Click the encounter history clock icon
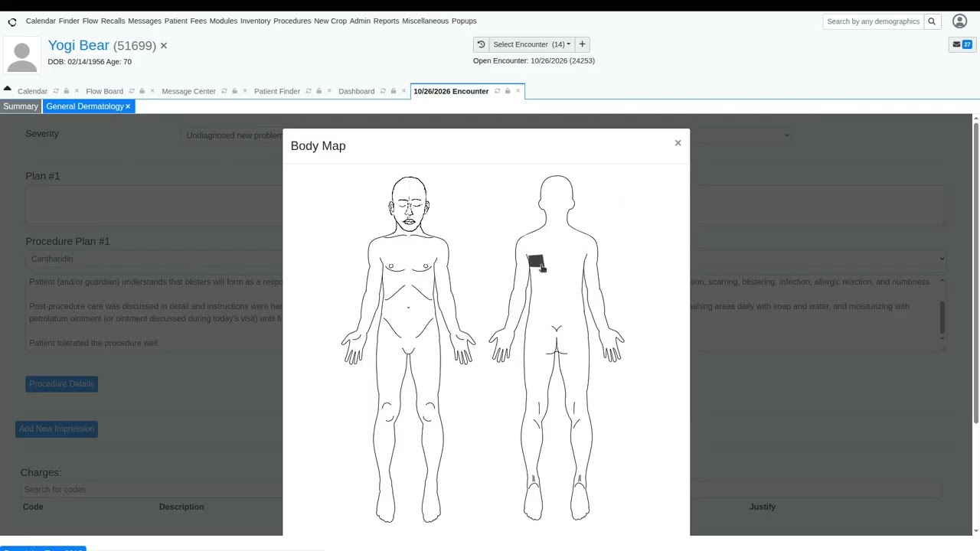Viewport: 980px width, 551px height. pyautogui.click(x=481, y=44)
